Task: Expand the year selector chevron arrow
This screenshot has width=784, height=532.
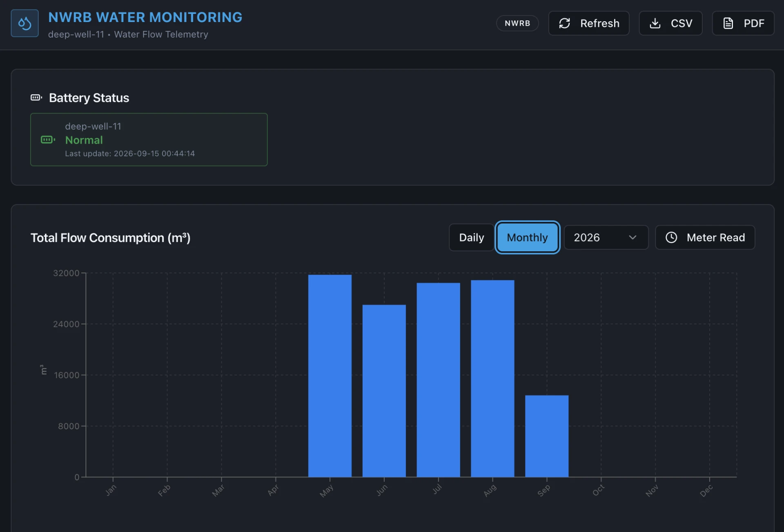Action: (x=633, y=237)
